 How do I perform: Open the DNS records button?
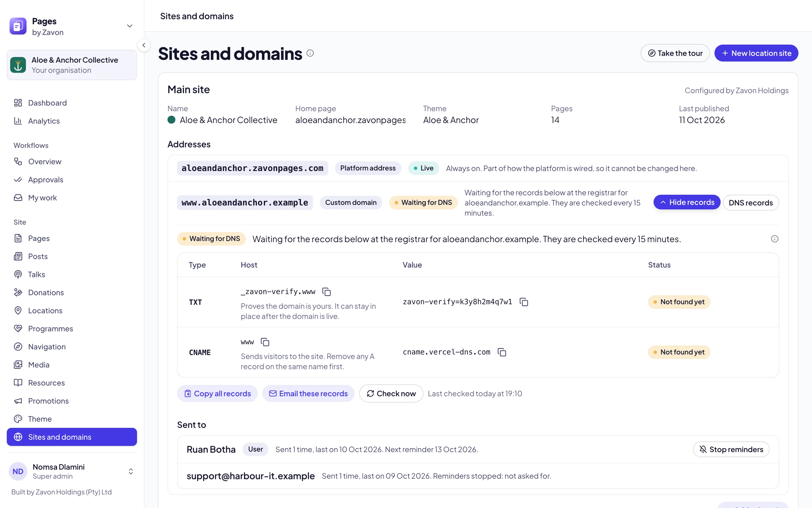(x=751, y=203)
